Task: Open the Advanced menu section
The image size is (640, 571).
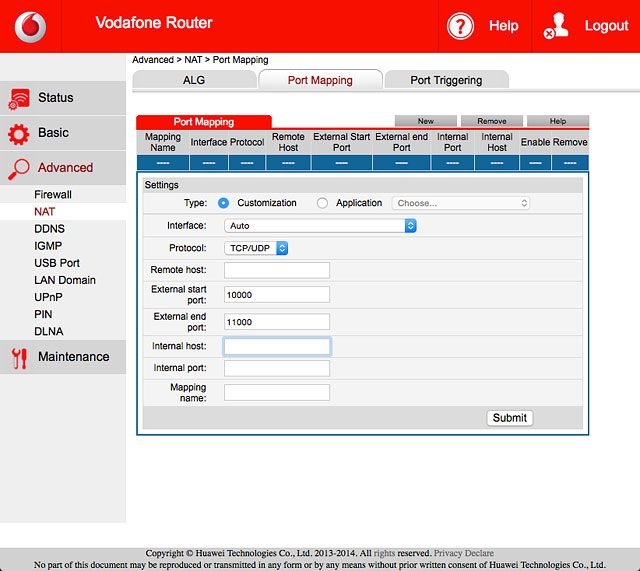Action: (x=63, y=168)
